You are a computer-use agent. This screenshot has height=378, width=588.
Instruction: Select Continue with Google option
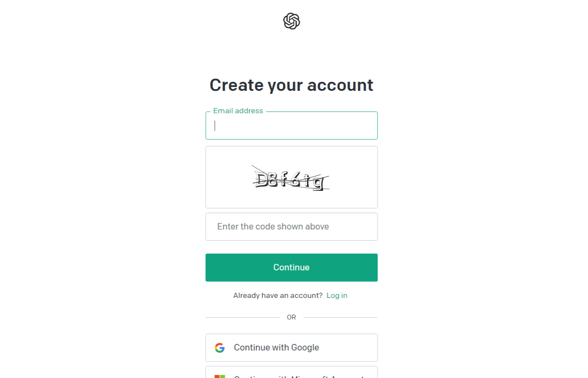click(291, 347)
